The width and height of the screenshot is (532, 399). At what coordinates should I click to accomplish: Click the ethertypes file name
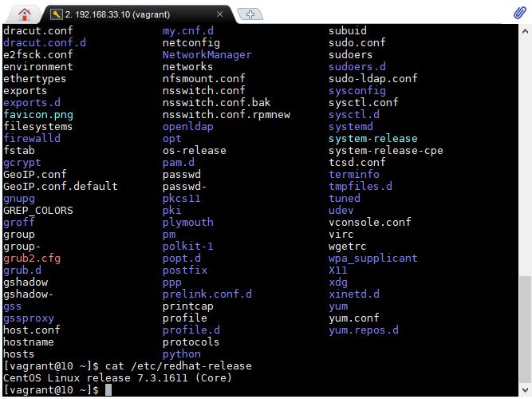(x=35, y=79)
